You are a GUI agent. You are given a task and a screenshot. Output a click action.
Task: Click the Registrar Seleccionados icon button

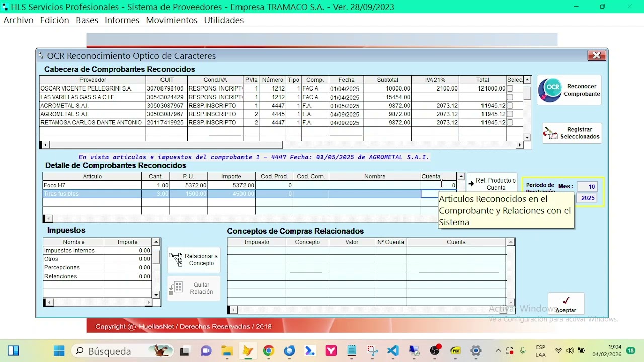pos(572,133)
